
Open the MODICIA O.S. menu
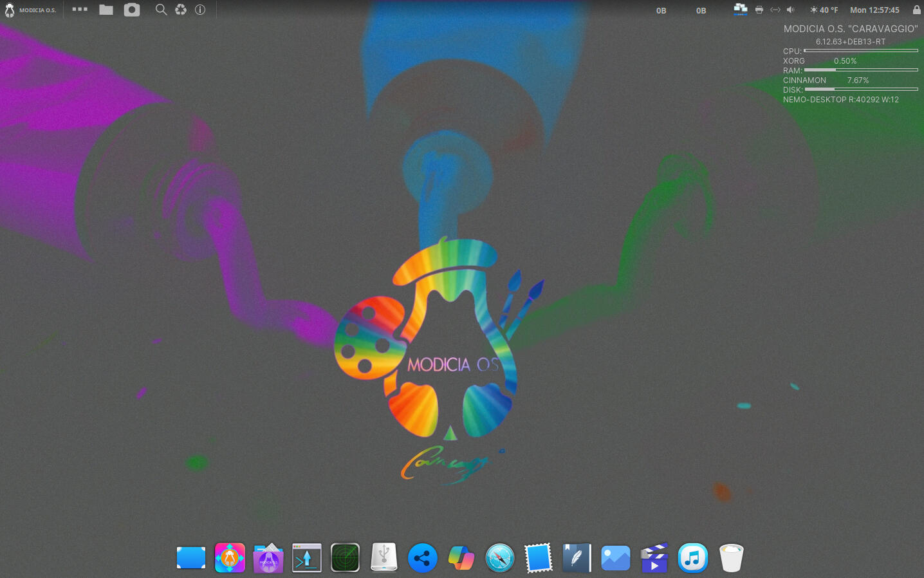[x=30, y=10]
